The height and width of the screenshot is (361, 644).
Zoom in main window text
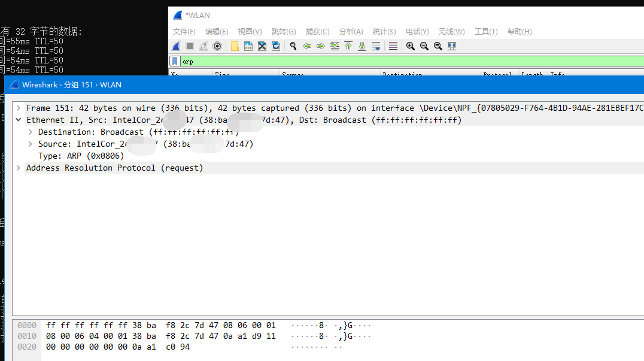pos(411,46)
